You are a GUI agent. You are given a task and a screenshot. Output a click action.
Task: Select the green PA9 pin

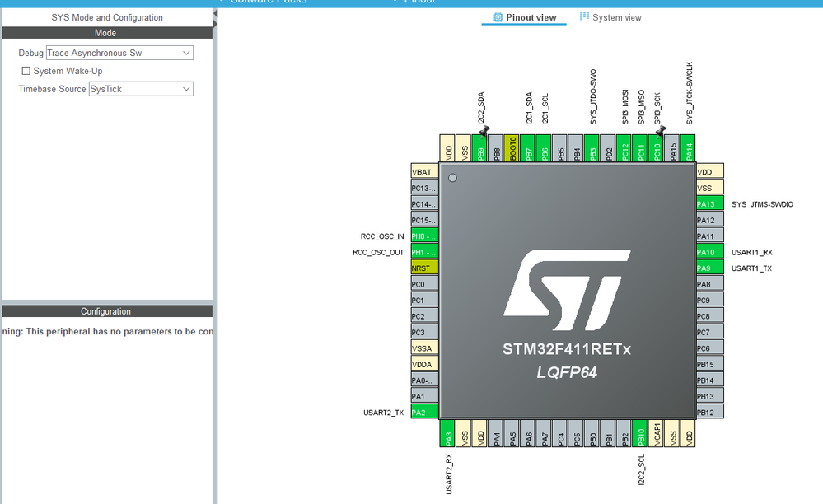tap(710, 268)
